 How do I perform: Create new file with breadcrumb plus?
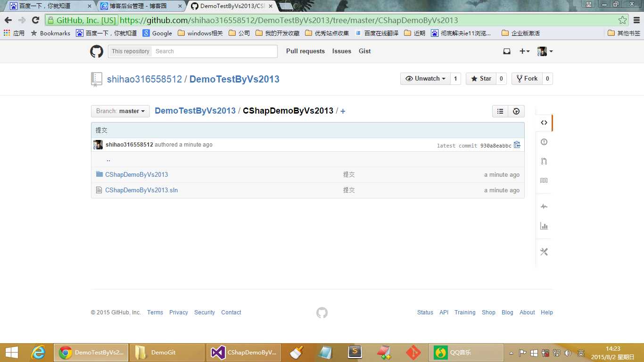point(343,111)
